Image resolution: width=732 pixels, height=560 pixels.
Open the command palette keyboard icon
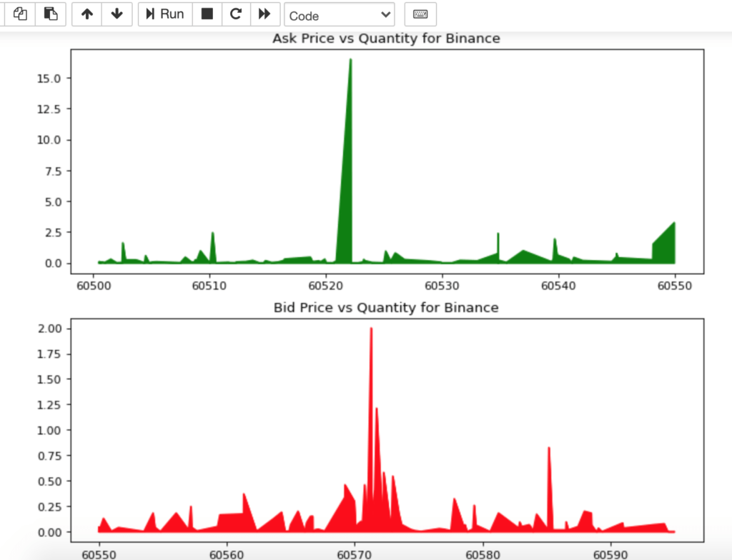tap(420, 14)
